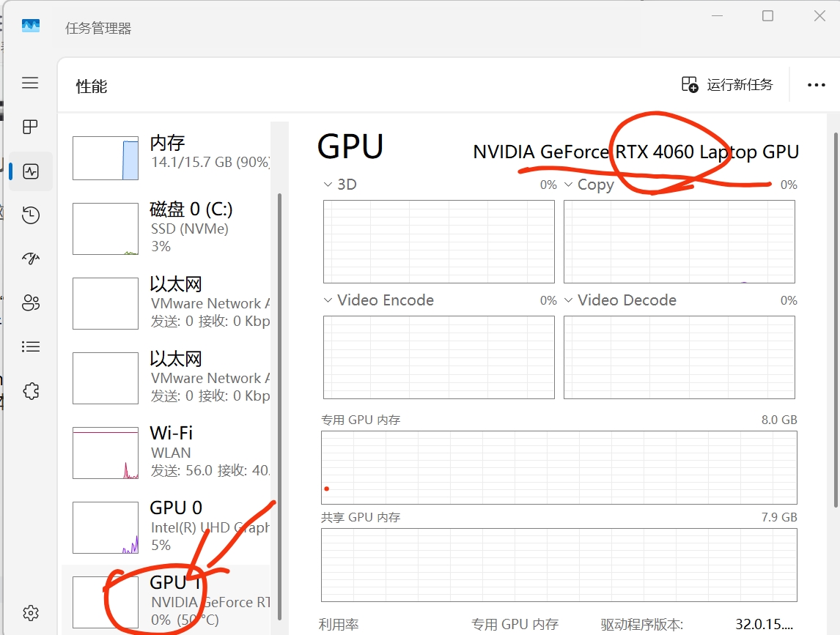Click the 利用率 label

click(x=339, y=625)
